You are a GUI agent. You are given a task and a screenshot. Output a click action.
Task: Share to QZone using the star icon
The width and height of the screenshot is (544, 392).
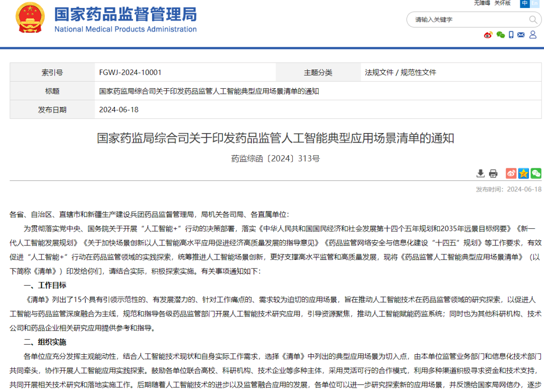click(523, 173)
